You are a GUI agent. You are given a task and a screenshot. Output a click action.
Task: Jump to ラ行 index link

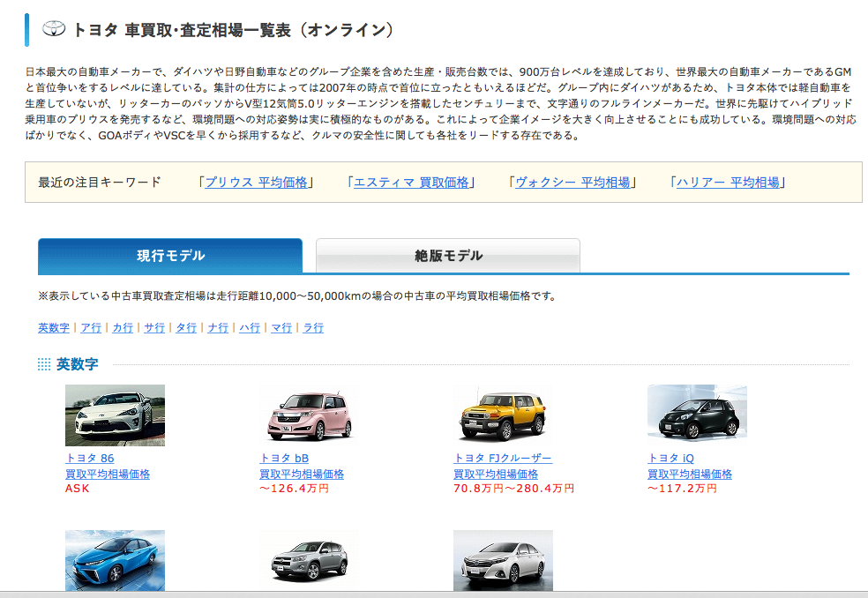(313, 328)
